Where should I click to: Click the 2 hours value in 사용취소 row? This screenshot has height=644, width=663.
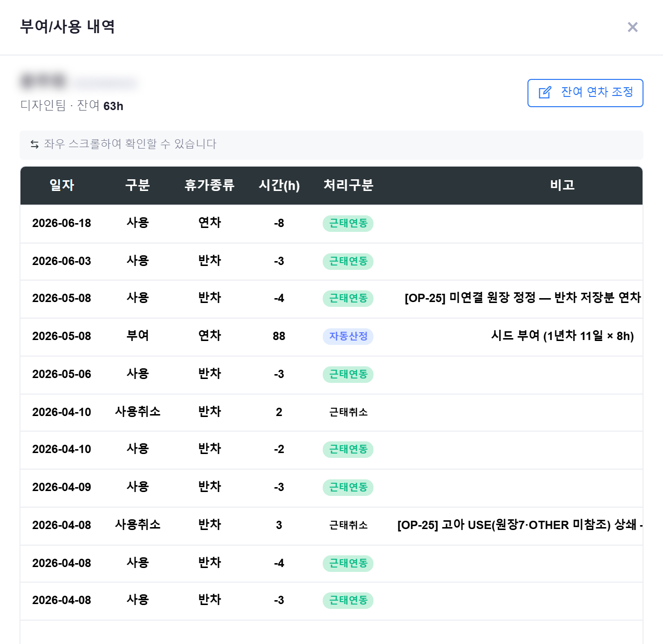(x=279, y=412)
